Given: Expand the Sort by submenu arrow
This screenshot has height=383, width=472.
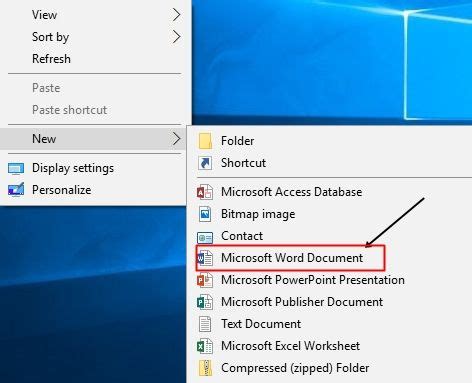Looking at the screenshot, I should coord(176,37).
